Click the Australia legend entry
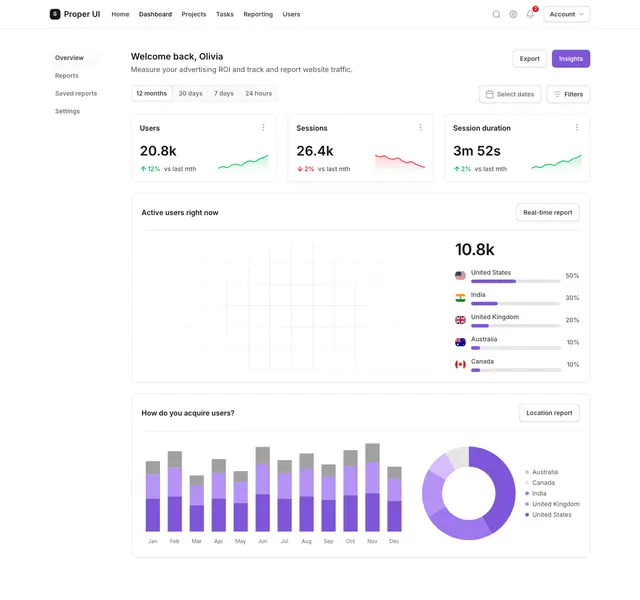This screenshot has height=600, width=640. 541,472
